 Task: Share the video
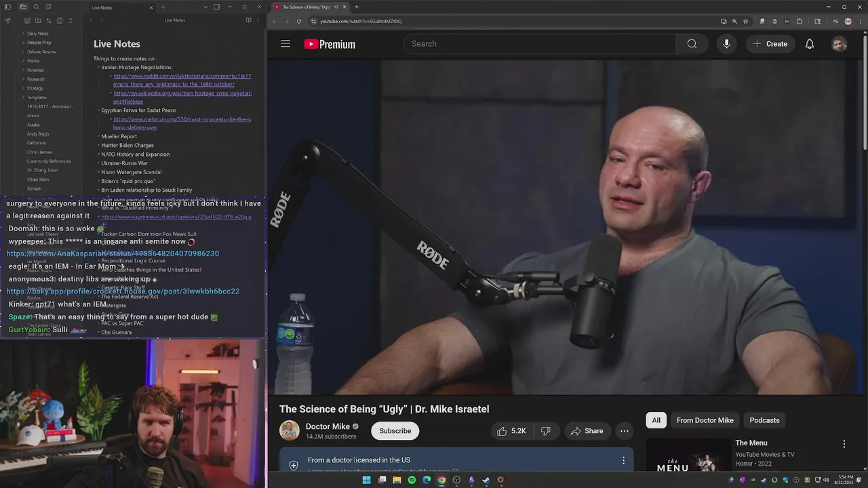point(587,431)
